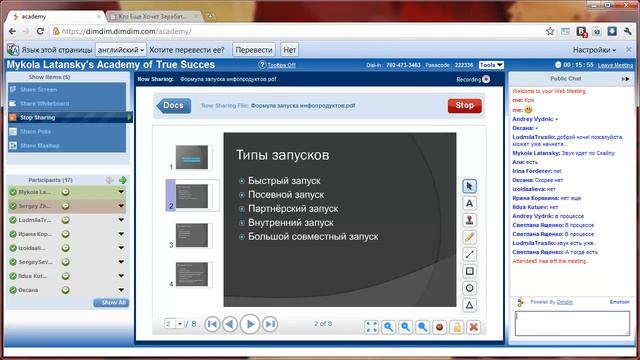Open page number selector dropdown
The image size is (640, 360).
click(180, 324)
